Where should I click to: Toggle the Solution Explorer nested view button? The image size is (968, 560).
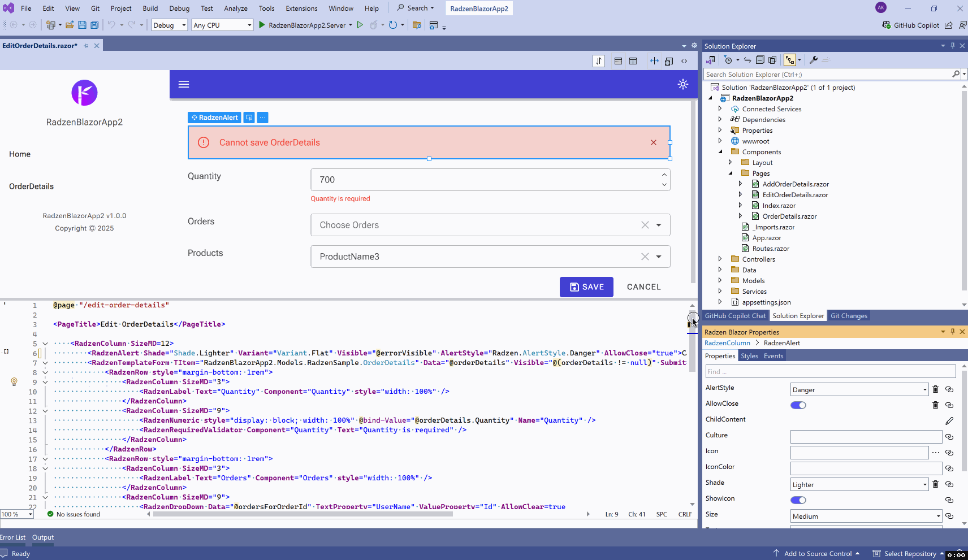(x=790, y=60)
